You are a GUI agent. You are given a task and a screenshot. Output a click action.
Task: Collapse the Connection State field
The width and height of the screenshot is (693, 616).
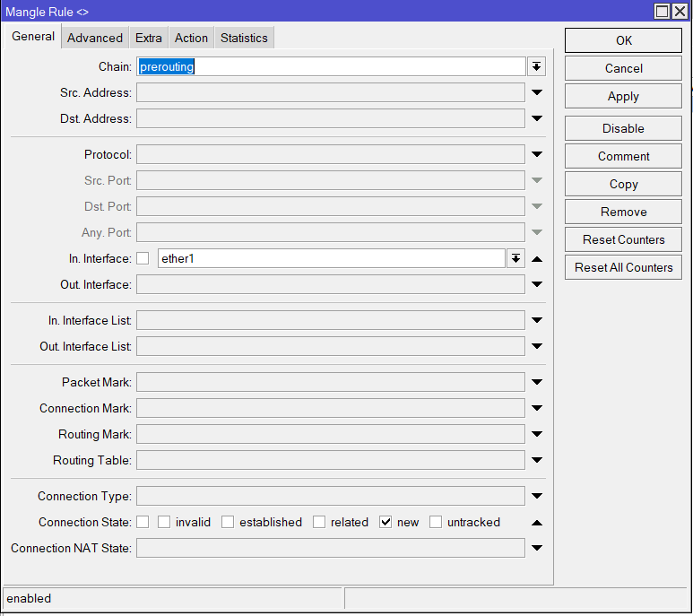pyautogui.click(x=536, y=523)
